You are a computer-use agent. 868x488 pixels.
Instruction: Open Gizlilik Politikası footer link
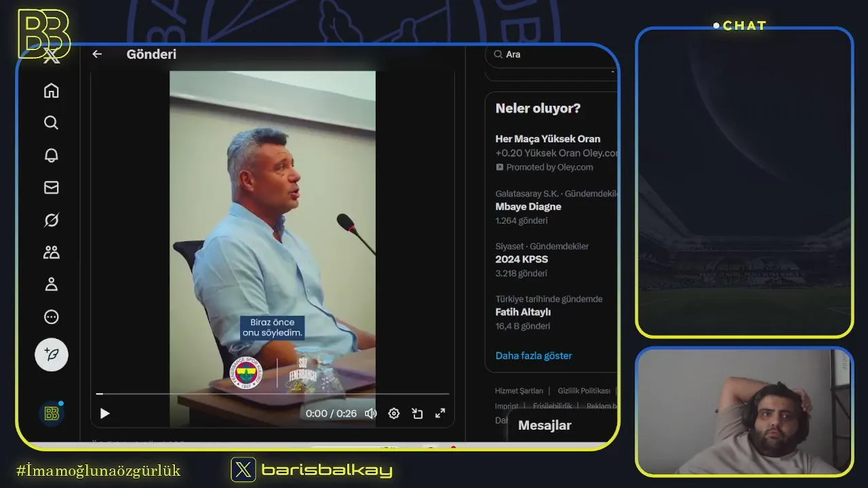pos(584,391)
